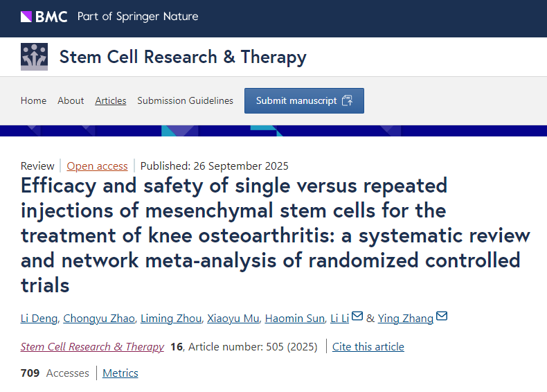Click Cite this article link

[x=368, y=346]
